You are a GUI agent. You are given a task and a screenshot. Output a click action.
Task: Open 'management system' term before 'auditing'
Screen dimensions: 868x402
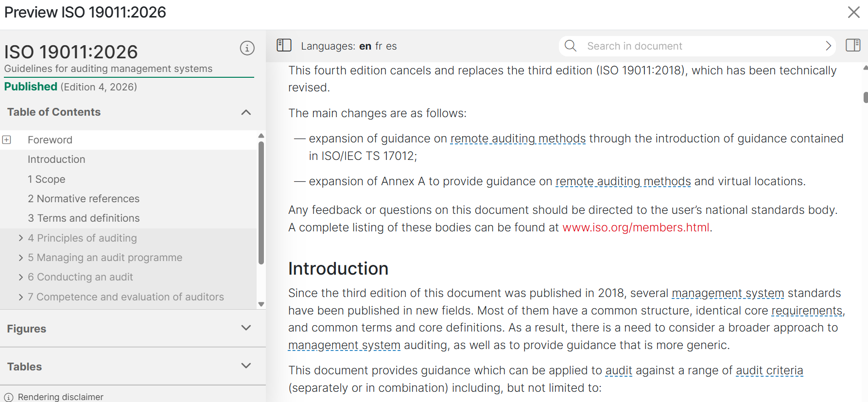click(344, 345)
